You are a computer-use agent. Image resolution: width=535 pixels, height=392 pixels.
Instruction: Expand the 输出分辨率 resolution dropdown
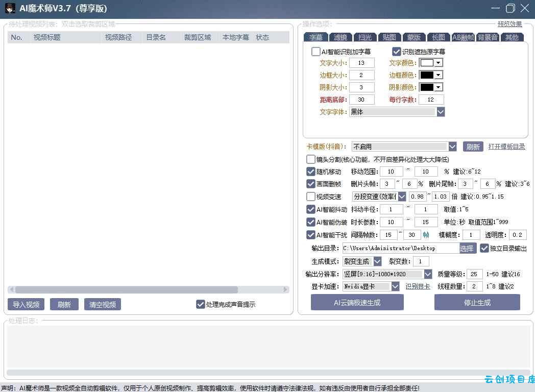pyautogui.click(x=428, y=274)
